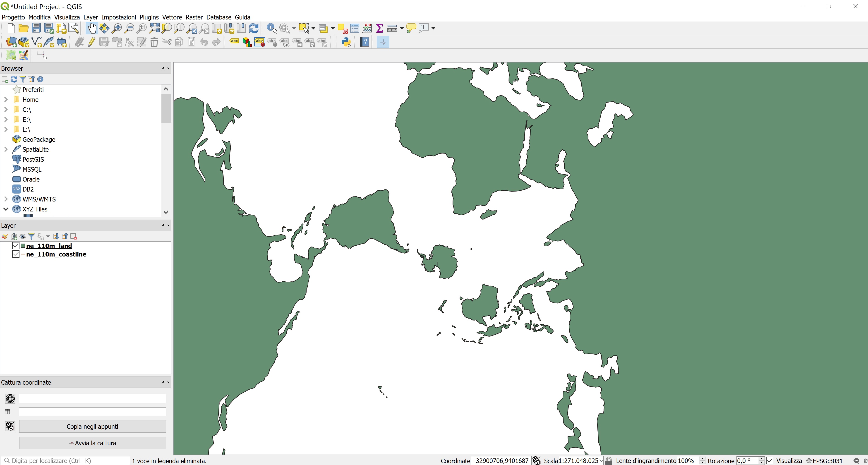Hide the ne_110m_land layer

click(x=15, y=246)
